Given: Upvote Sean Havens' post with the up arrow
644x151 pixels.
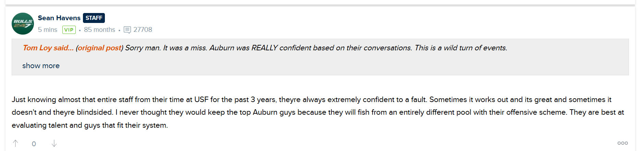Looking at the screenshot, I should tap(15, 143).
